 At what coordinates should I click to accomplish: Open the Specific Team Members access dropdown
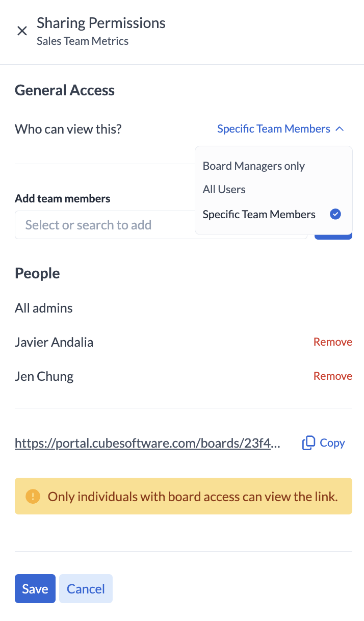274,130
